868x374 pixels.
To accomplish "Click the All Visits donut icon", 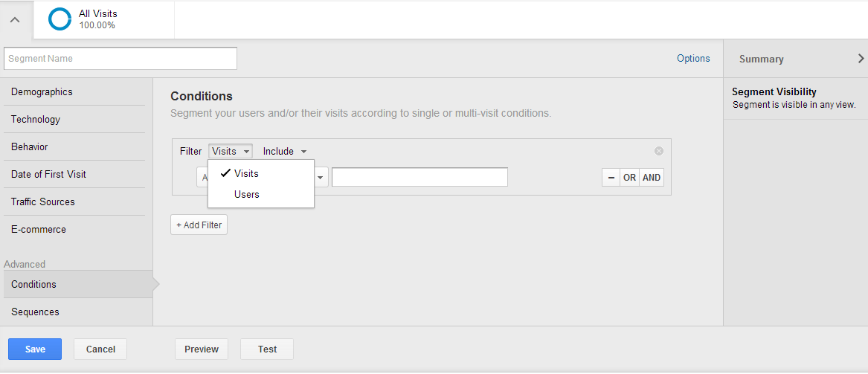I will pyautogui.click(x=60, y=19).
